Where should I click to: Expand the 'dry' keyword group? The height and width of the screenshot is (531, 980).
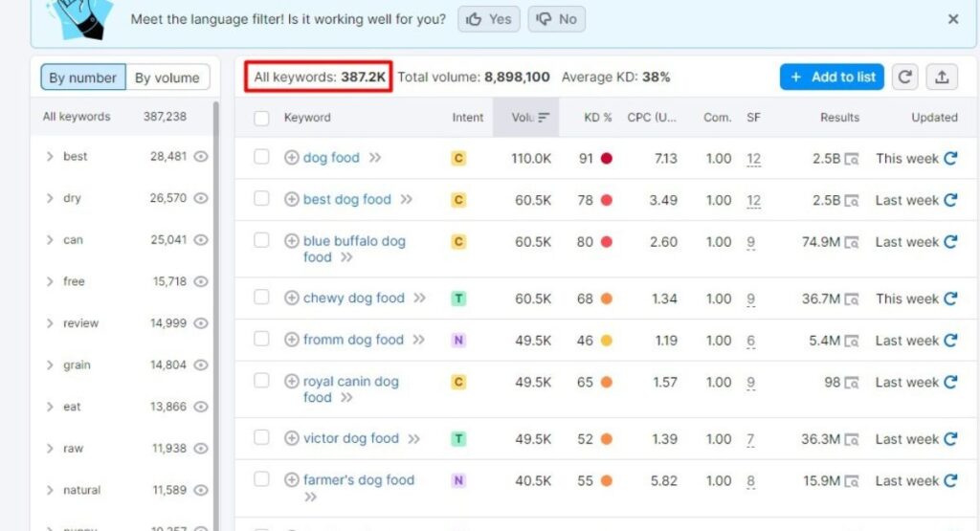click(x=50, y=198)
